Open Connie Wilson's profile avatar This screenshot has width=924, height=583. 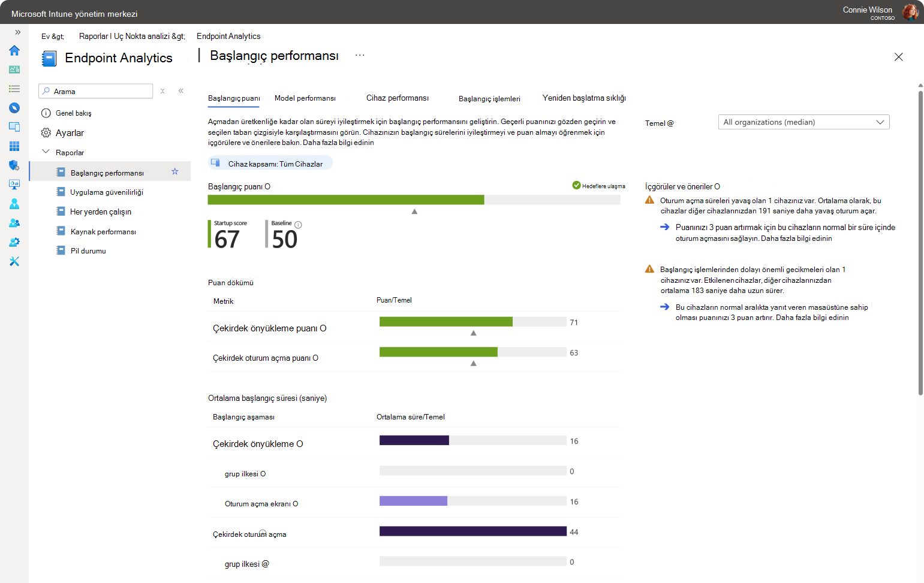(x=910, y=12)
